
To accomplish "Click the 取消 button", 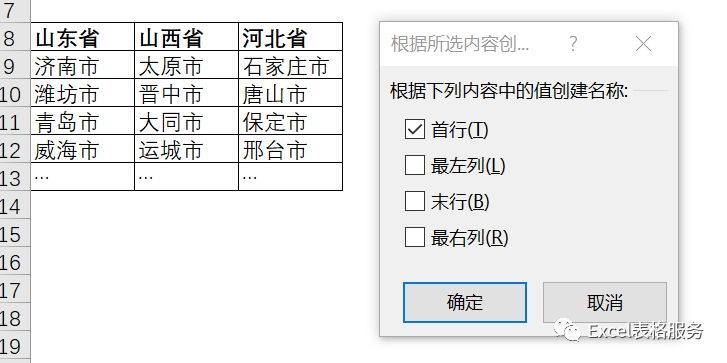I will tap(605, 302).
